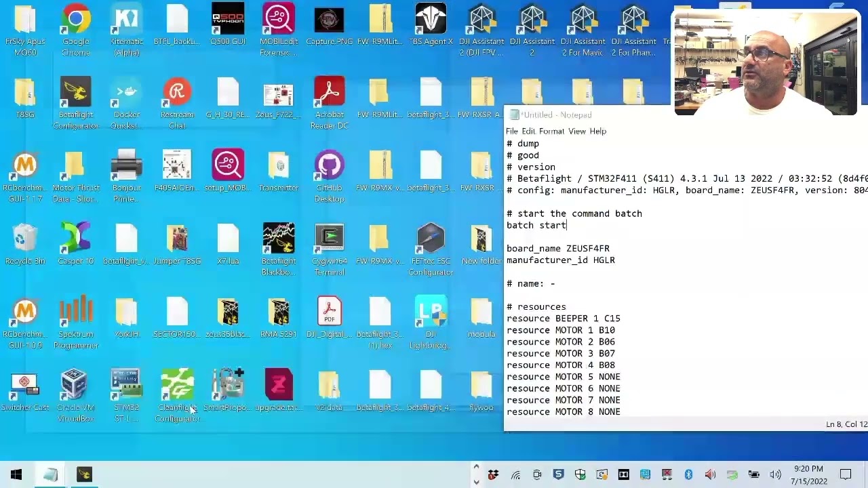The image size is (868, 488).
Task: Select Restream Chat desktop icon
Action: pos(177,102)
